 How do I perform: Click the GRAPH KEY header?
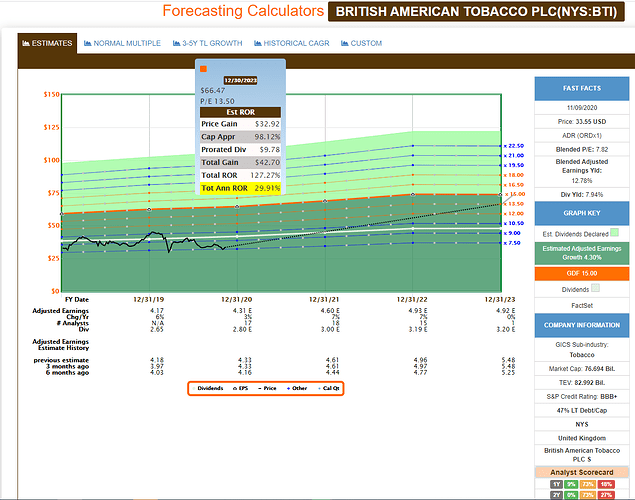(x=582, y=213)
